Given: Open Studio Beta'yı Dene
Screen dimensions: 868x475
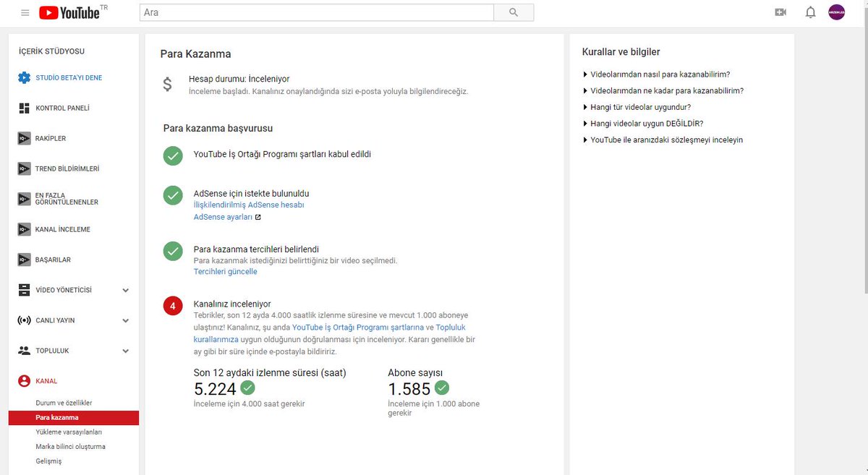Looking at the screenshot, I should click(69, 78).
